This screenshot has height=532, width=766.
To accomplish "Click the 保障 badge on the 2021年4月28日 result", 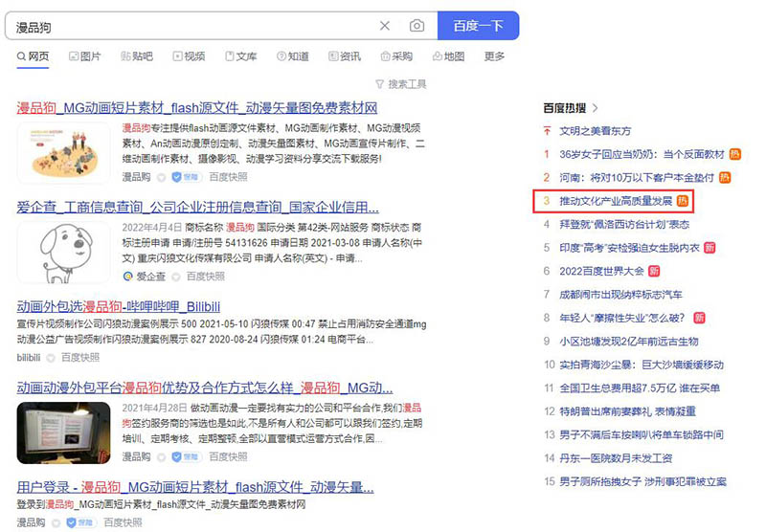I will coord(187,456).
